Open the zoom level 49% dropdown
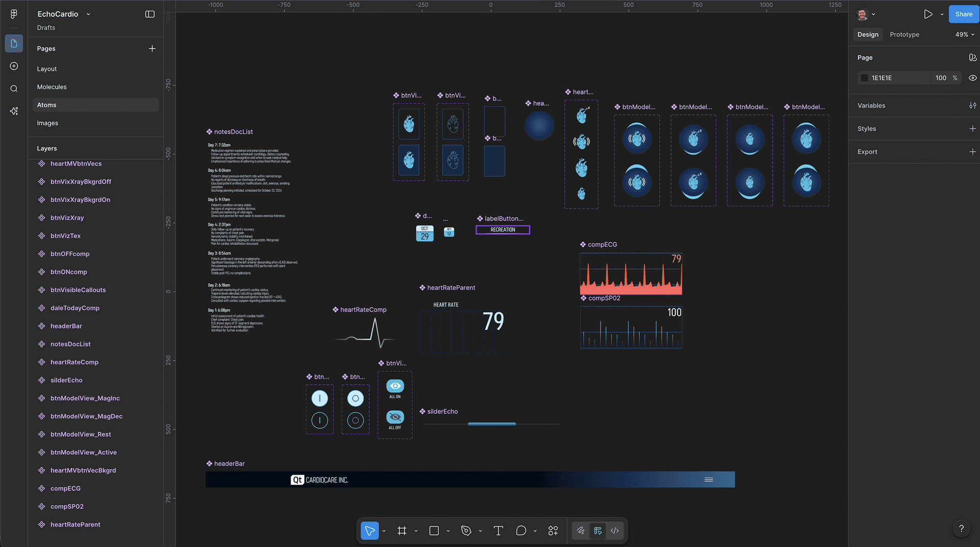 pyautogui.click(x=965, y=35)
